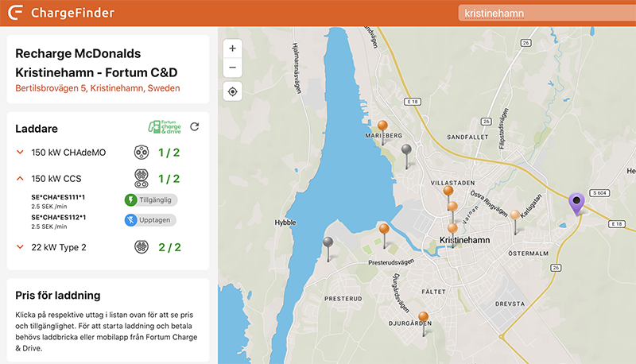Zoom in on the map
The image size is (636, 364).
click(232, 48)
